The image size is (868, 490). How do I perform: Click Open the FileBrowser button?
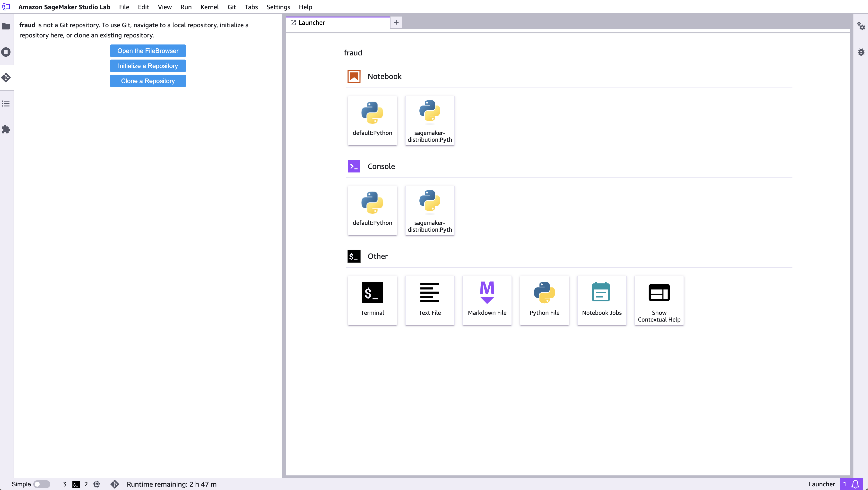click(148, 51)
